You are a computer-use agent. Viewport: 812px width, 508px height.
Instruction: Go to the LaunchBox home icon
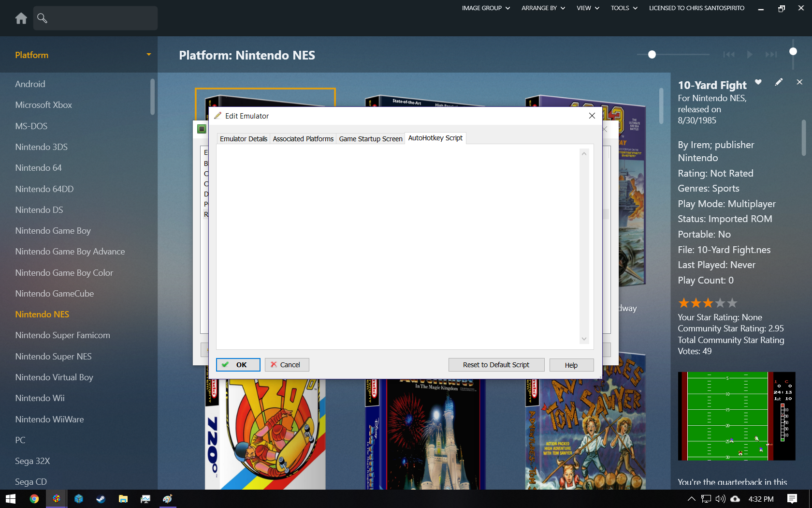[x=21, y=18]
